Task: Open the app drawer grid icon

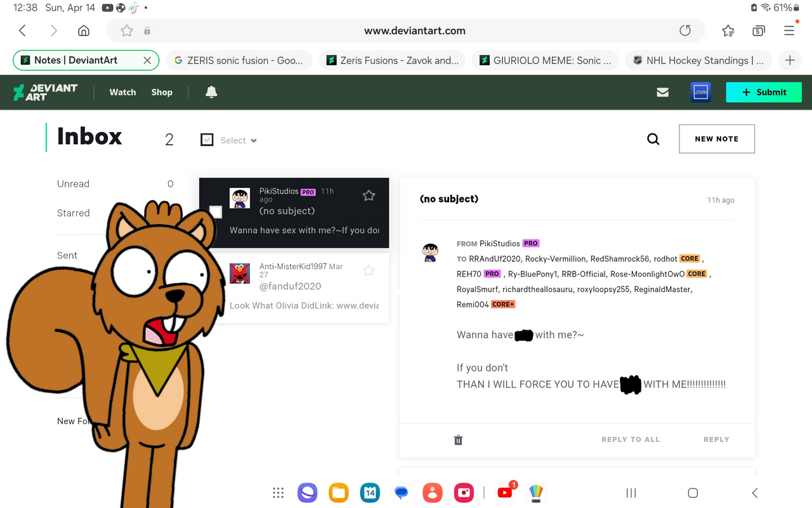Action: (x=278, y=493)
